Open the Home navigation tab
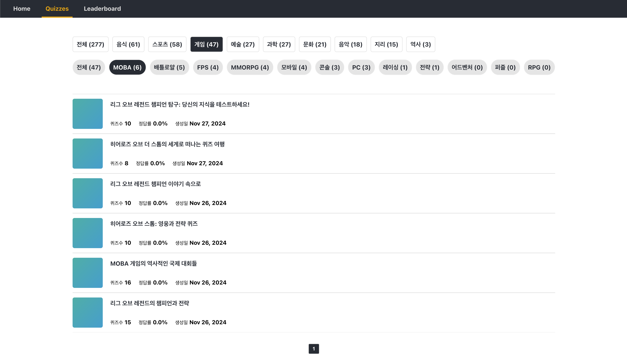 pos(22,9)
